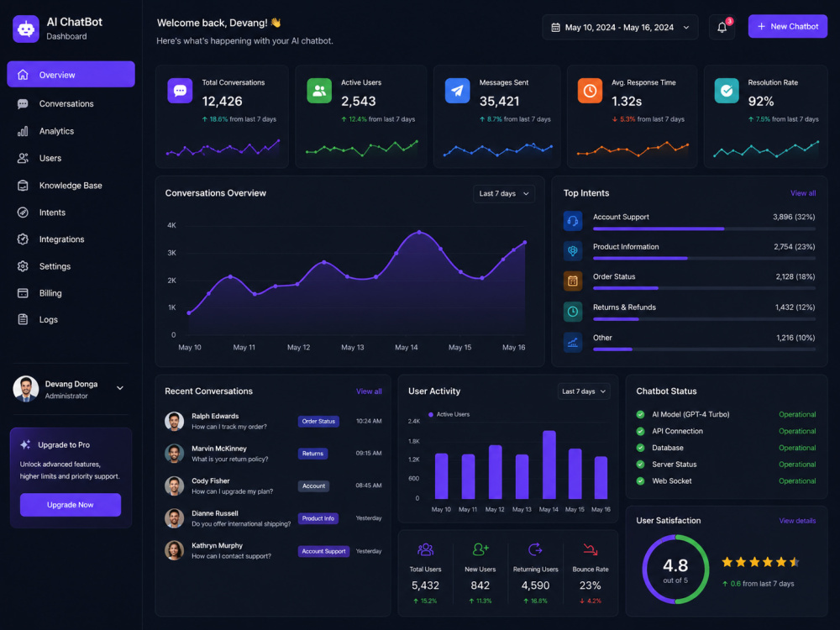Click Devang Donga profile photo
This screenshot has width=840, height=630.
coord(26,389)
